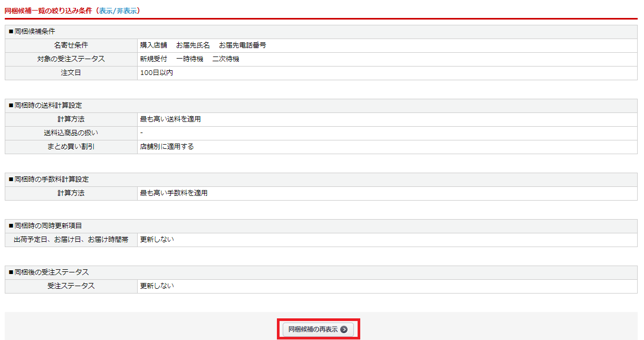This screenshot has height=340, width=644.
Task: Click 更新しない value beside 出荷予定日 row
Action: (157, 240)
